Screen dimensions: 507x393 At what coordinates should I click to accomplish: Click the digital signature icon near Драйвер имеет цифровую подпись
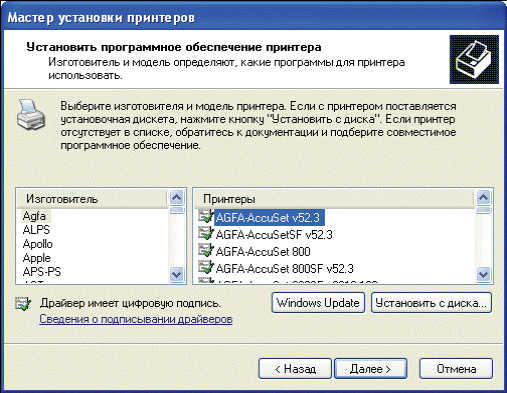tap(23, 304)
